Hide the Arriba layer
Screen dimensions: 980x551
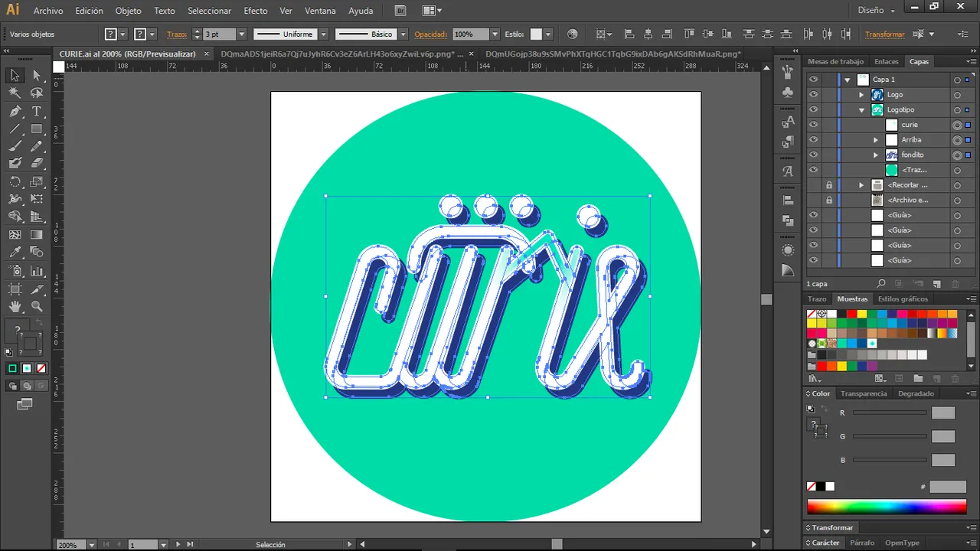813,140
